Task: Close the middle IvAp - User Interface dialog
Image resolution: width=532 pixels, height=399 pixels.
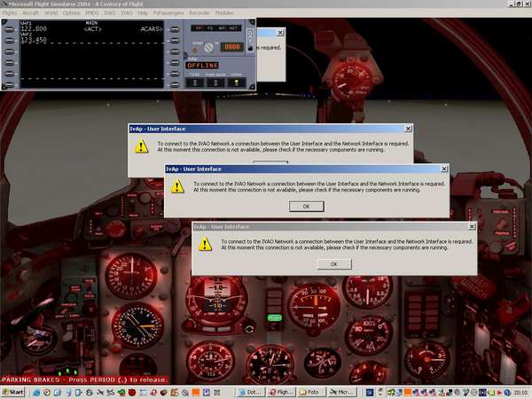Action: coord(444,168)
